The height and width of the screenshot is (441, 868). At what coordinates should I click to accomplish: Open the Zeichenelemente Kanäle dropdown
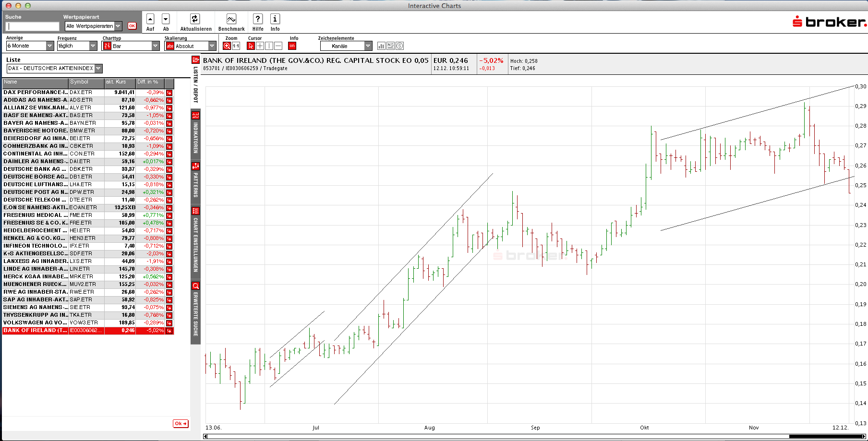point(346,46)
